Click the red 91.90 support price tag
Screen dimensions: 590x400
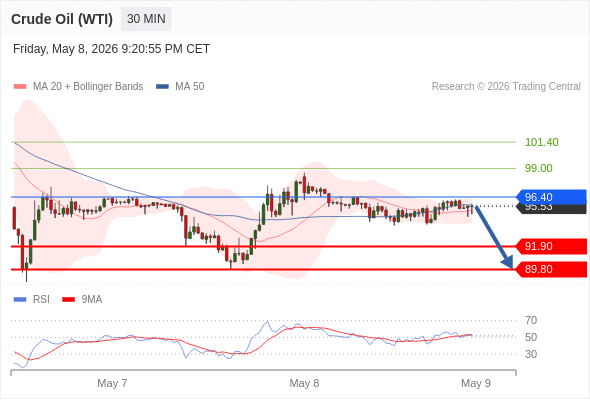pos(551,246)
